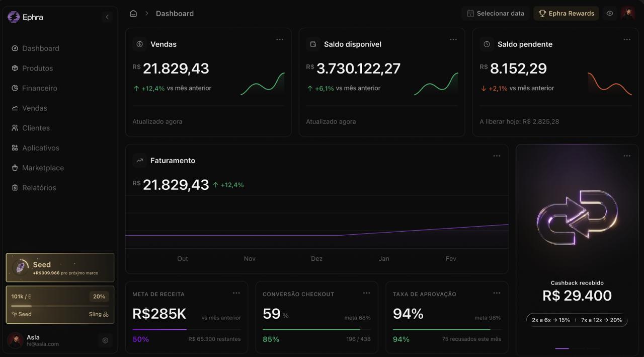The image size is (644, 357).
Task: Click the Vendas sidebar chart icon
Action: pos(15,108)
